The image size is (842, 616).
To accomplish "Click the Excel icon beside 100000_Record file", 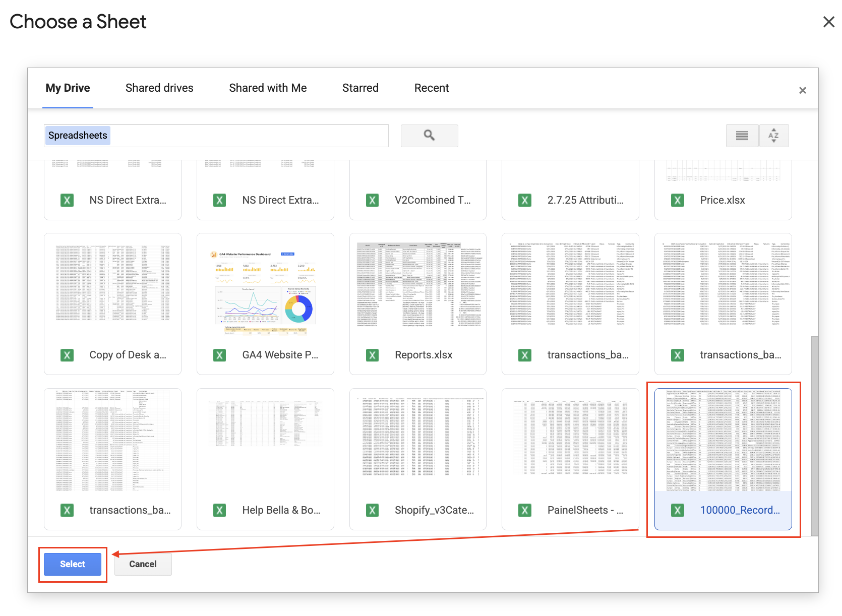I will pyautogui.click(x=677, y=510).
